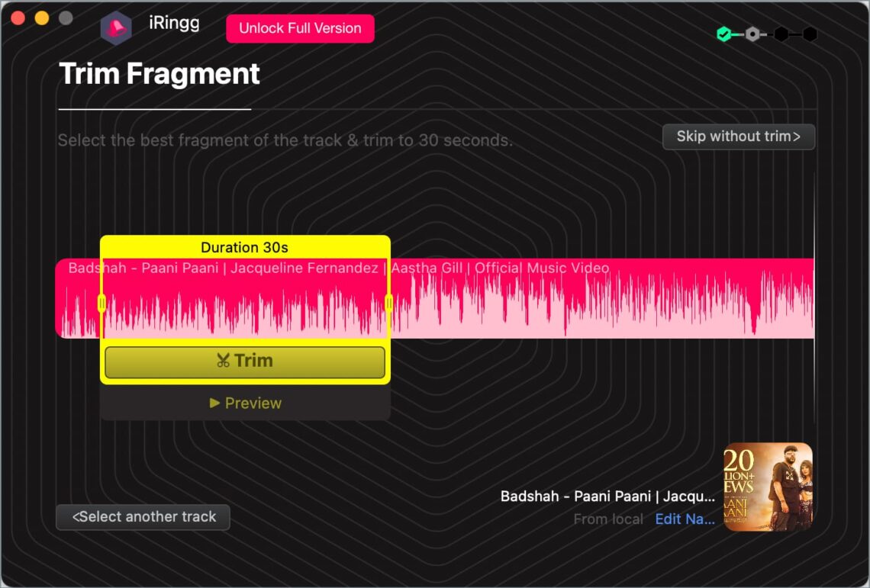Click the right yellow trim handle
The image size is (870, 588).
pyautogui.click(x=388, y=304)
